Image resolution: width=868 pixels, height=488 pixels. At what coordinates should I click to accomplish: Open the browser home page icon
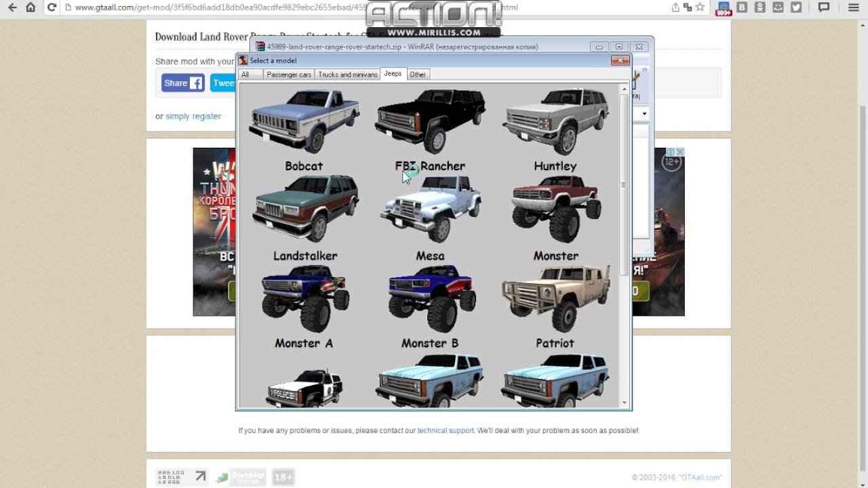[31, 7]
